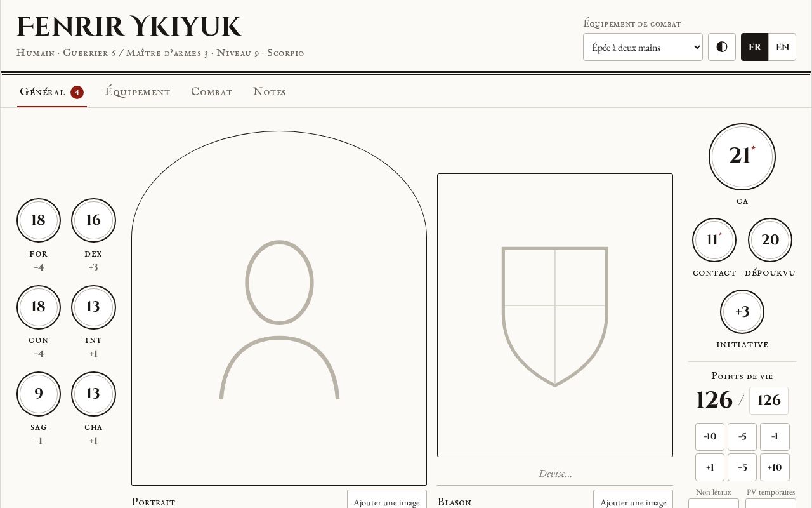This screenshot has height=508, width=812.
Task: Click the Devise motto field
Action: 555,474
